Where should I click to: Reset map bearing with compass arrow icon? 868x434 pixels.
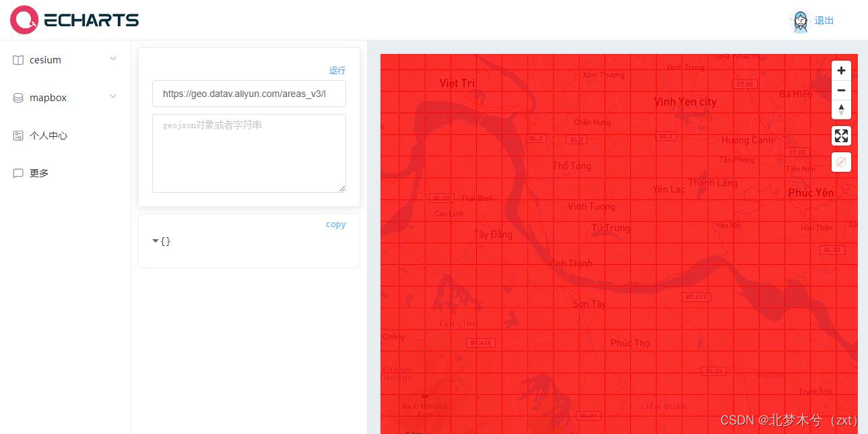(x=841, y=110)
